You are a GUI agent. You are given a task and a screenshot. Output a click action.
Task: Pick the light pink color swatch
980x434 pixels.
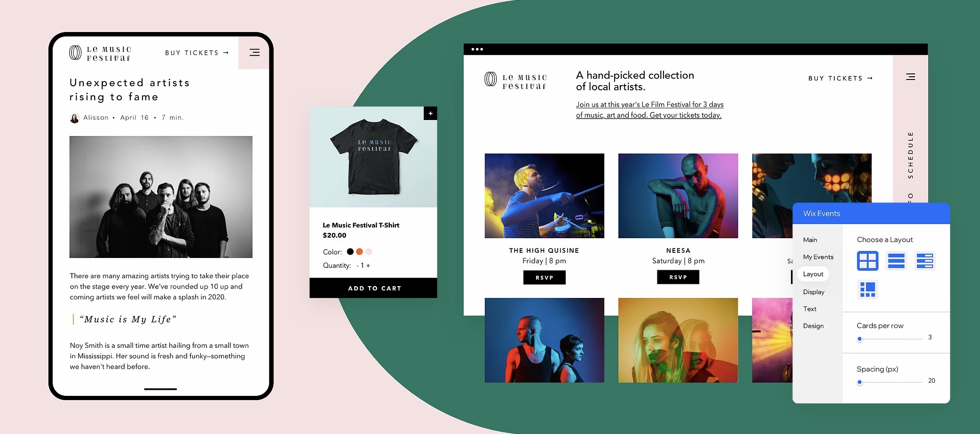(369, 251)
